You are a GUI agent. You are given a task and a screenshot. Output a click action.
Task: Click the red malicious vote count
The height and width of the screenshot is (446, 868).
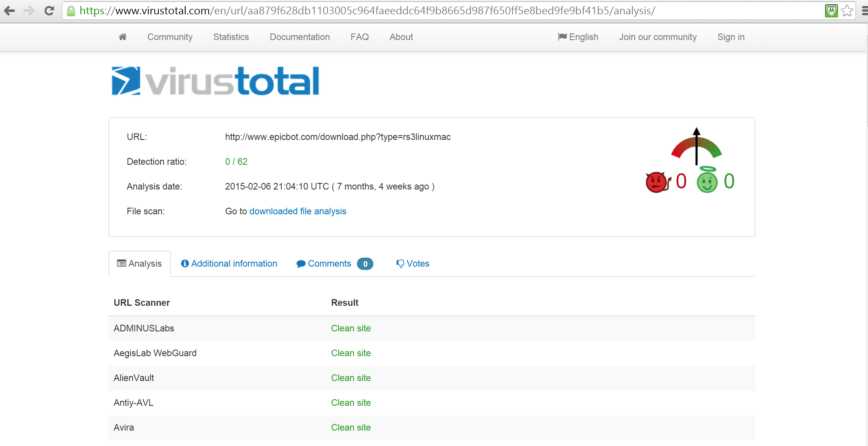681,181
